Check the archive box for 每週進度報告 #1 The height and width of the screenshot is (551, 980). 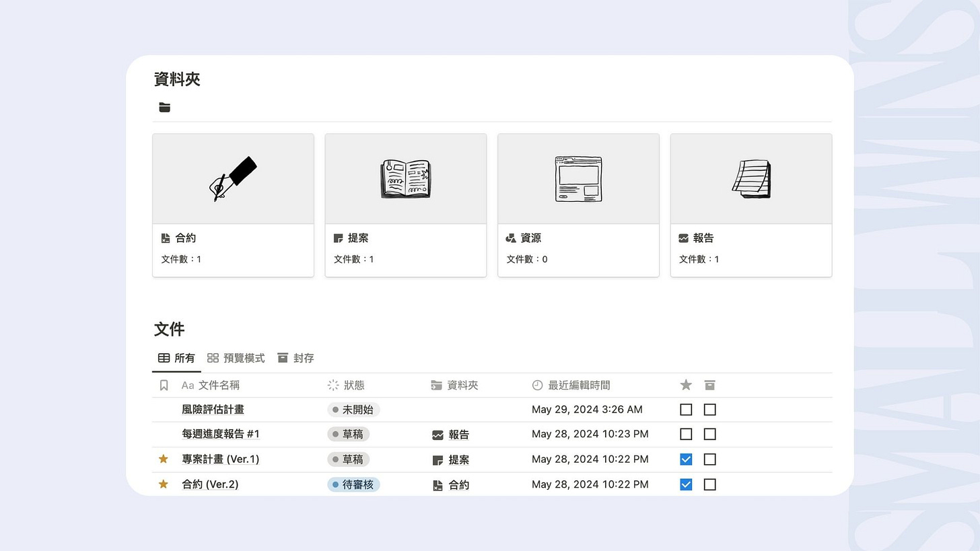click(x=709, y=434)
